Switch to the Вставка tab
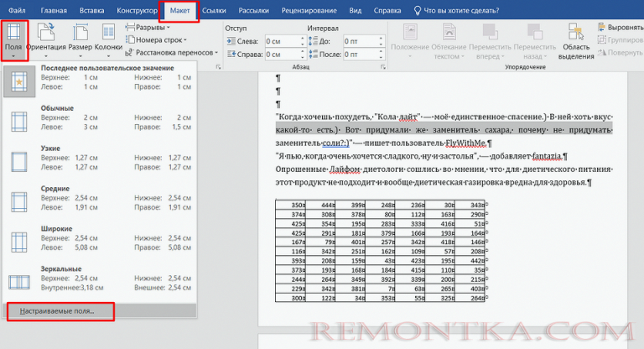This screenshot has height=349, width=644. coord(92,10)
